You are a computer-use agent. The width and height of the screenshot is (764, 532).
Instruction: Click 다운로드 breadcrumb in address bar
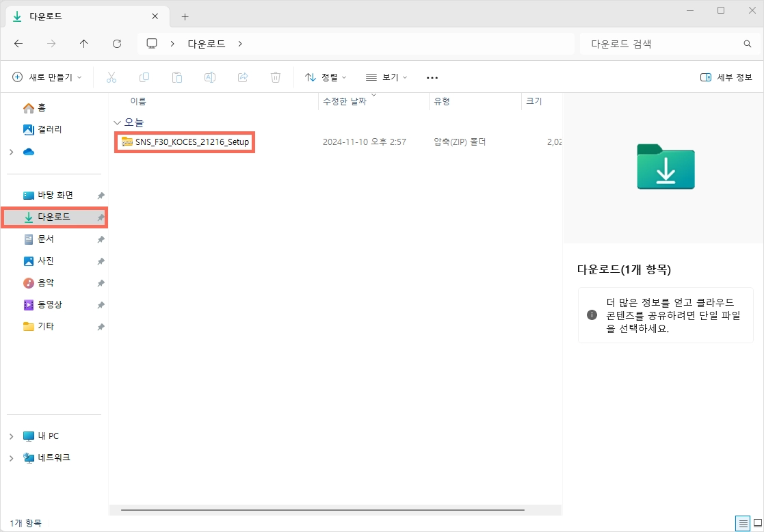click(x=207, y=44)
